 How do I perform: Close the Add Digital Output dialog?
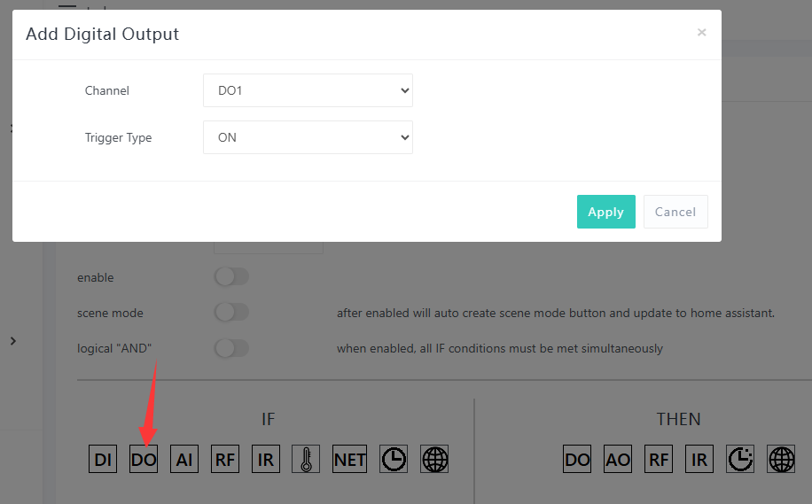click(x=701, y=33)
